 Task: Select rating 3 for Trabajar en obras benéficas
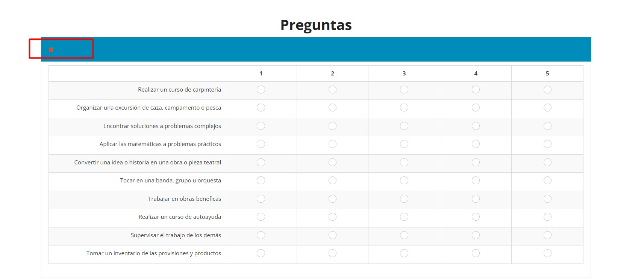click(404, 199)
